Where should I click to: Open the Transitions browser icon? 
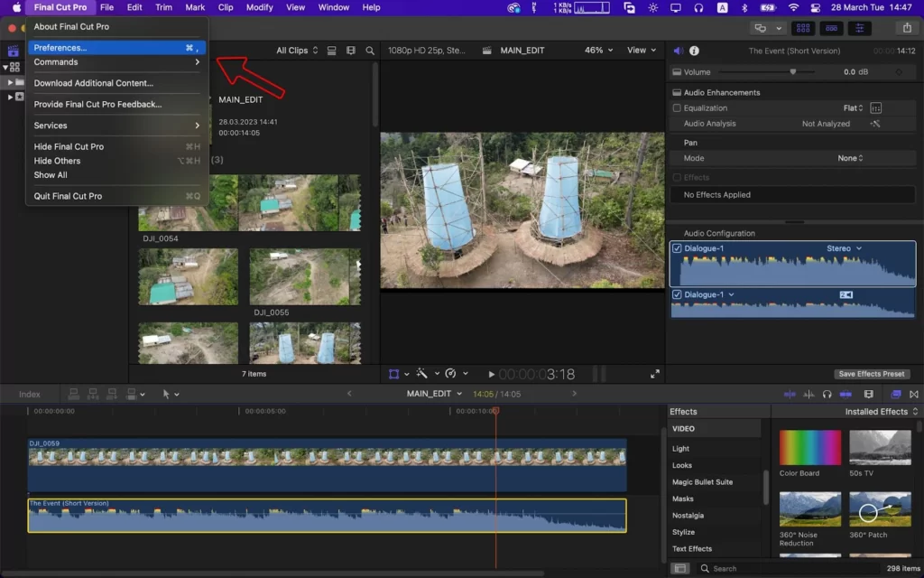[914, 394]
